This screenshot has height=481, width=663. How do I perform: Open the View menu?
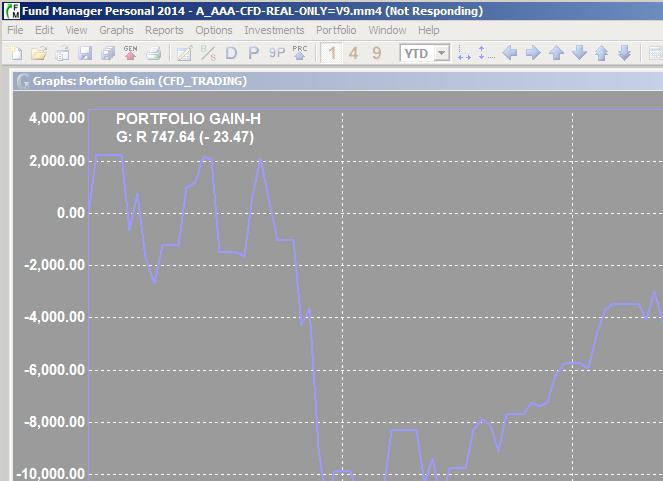(x=76, y=30)
